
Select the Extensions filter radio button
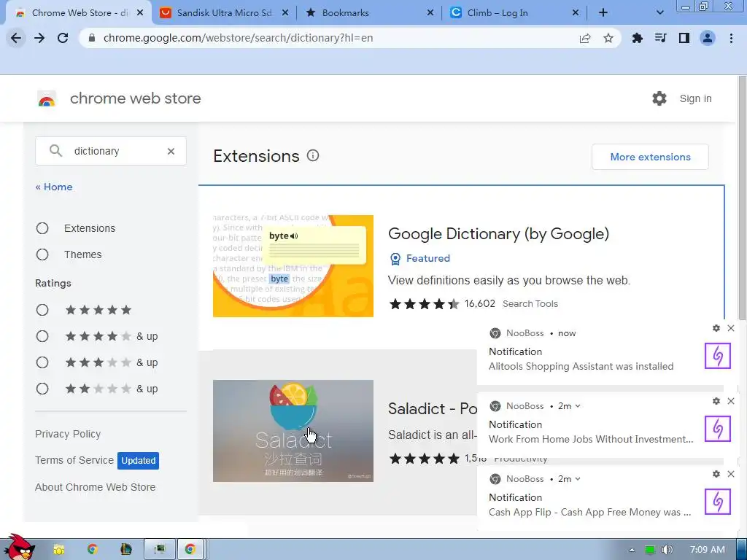coord(42,228)
